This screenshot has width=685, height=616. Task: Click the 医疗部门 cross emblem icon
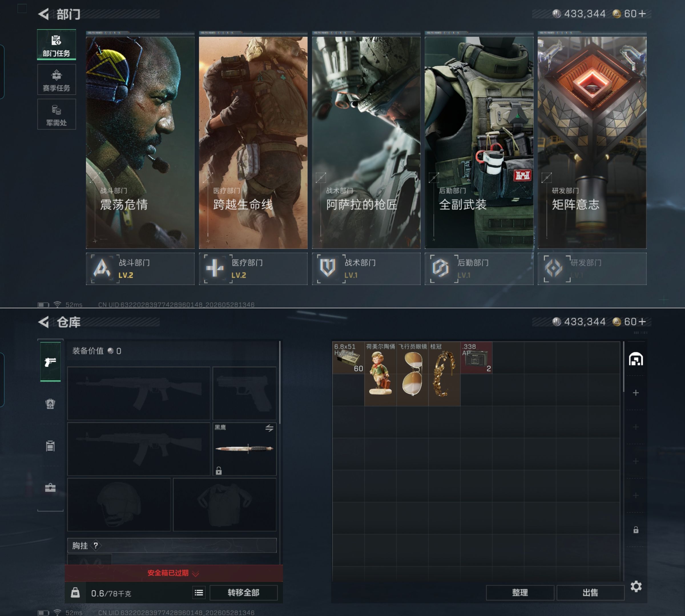click(215, 268)
